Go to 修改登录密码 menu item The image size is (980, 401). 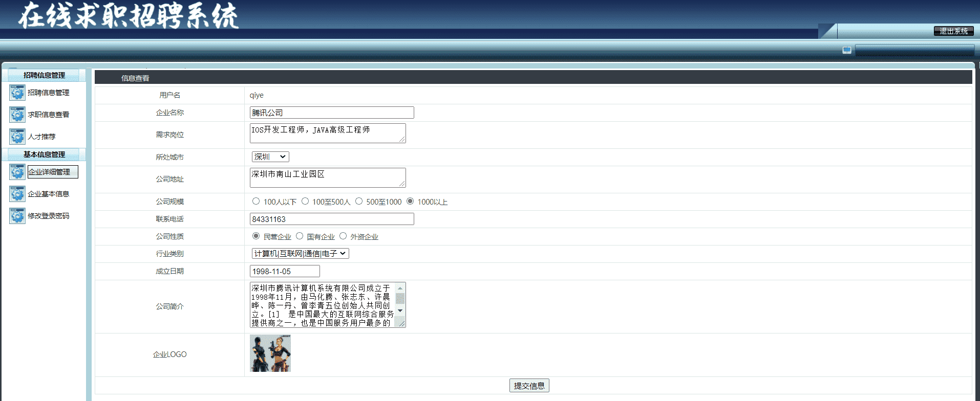coord(49,216)
